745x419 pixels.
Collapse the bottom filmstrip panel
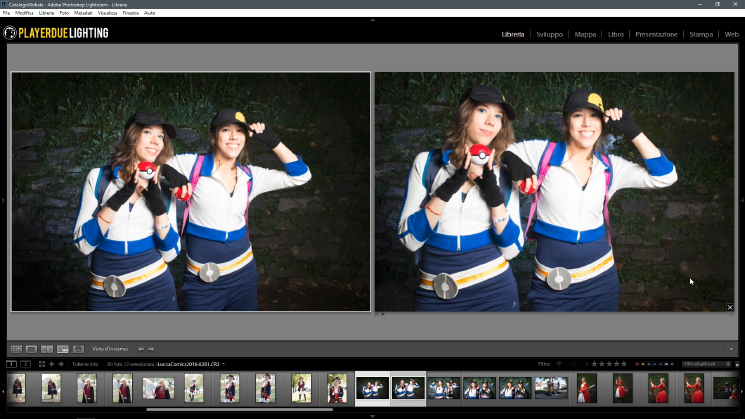coord(372,416)
